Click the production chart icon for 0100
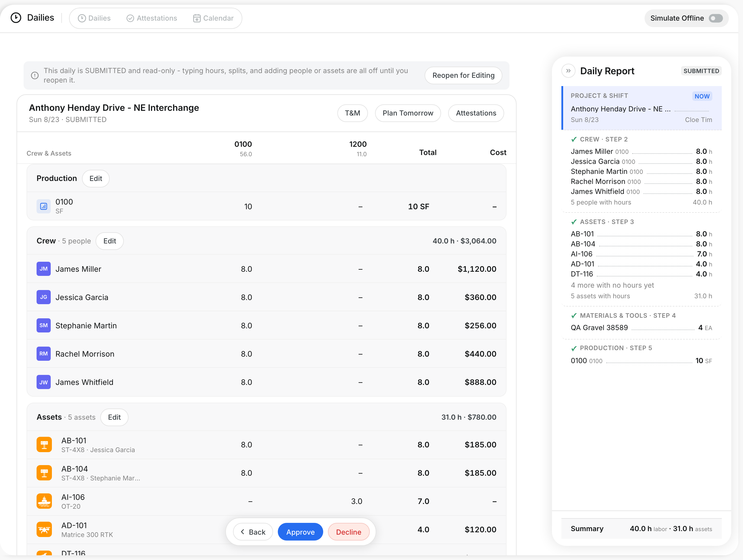The height and width of the screenshot is (560, 743). (x=44, y=207)
